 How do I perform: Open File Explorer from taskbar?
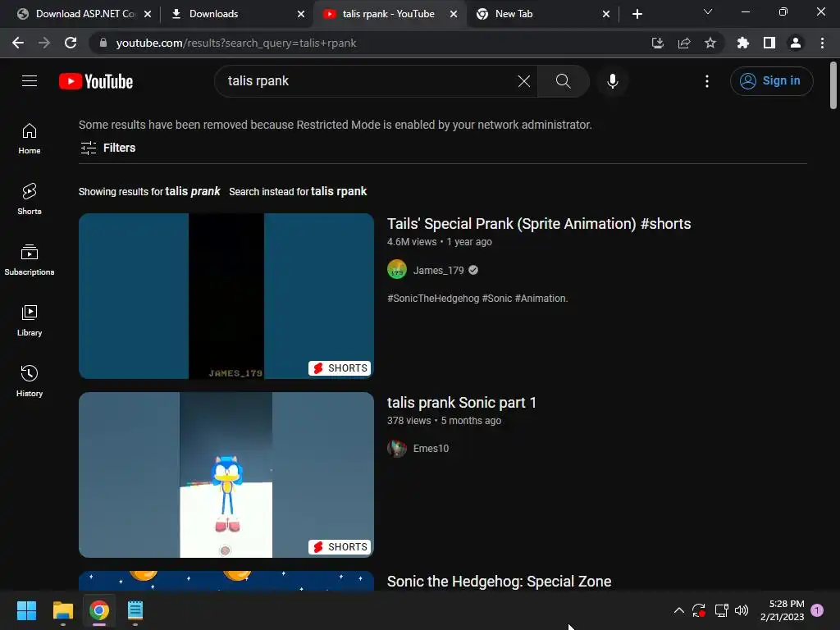(62, 610)
